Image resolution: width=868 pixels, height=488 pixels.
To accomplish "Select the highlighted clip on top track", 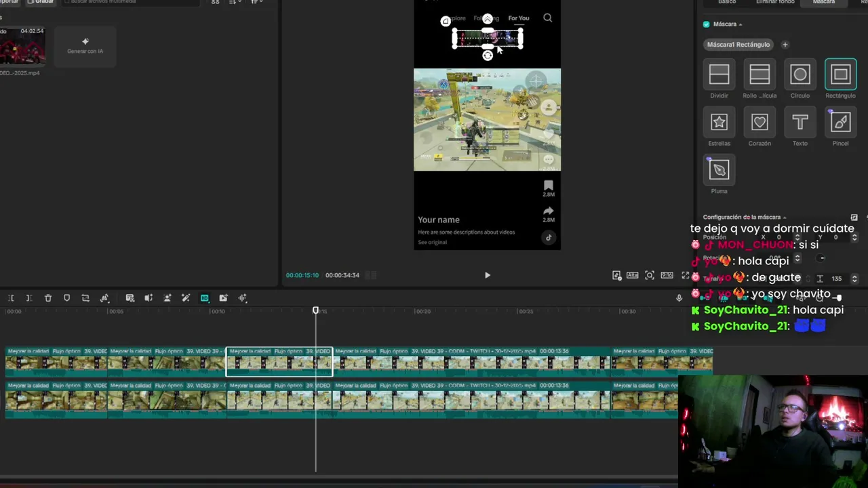I will click(279, 362).
